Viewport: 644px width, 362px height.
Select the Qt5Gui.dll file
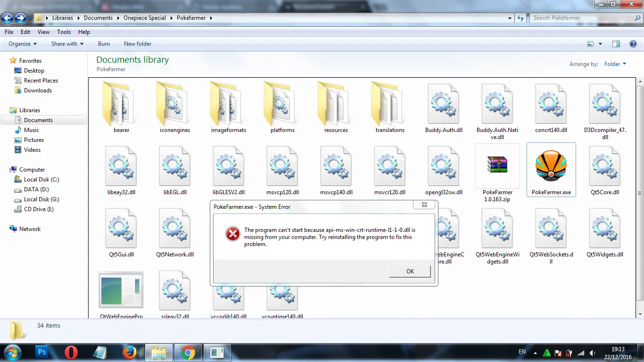tap(121, 233)
